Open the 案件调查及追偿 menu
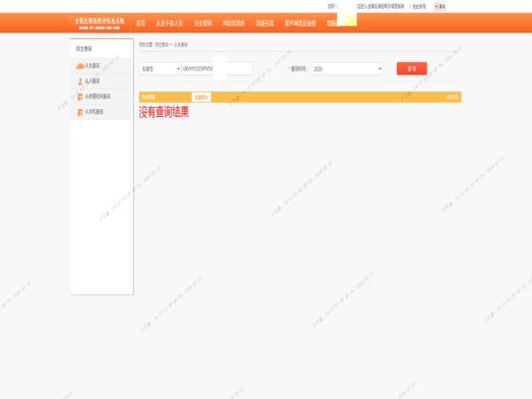Image resolution: width=532 pixels, height=399 pixels. click(x=300, y=24)
